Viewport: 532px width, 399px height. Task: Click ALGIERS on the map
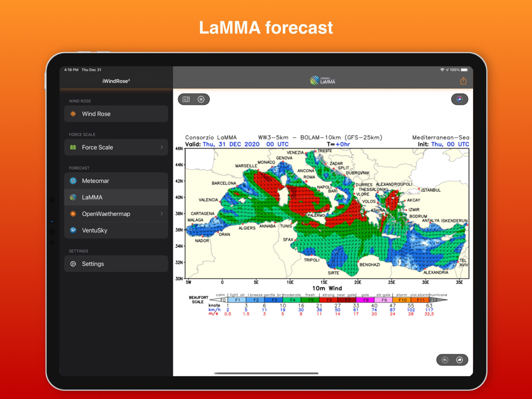247,228
